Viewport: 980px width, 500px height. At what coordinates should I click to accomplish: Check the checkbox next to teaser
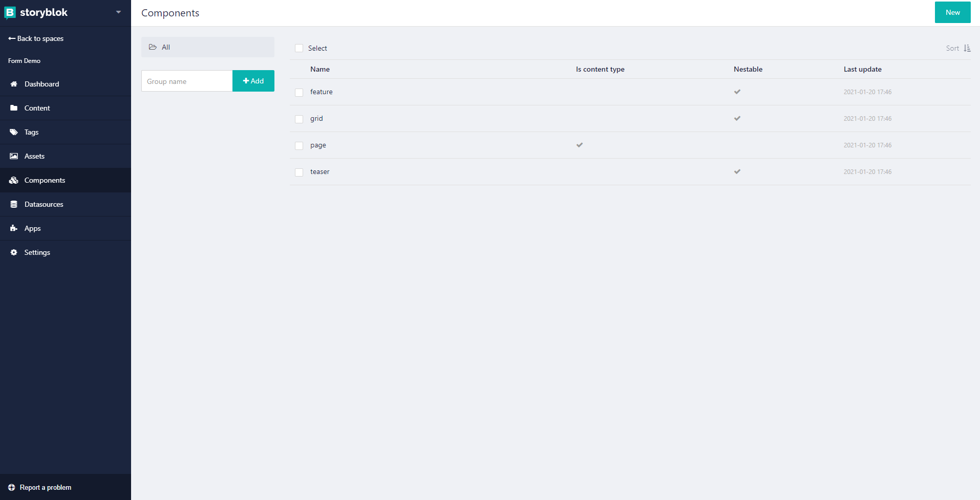click(x=299, y=172)
